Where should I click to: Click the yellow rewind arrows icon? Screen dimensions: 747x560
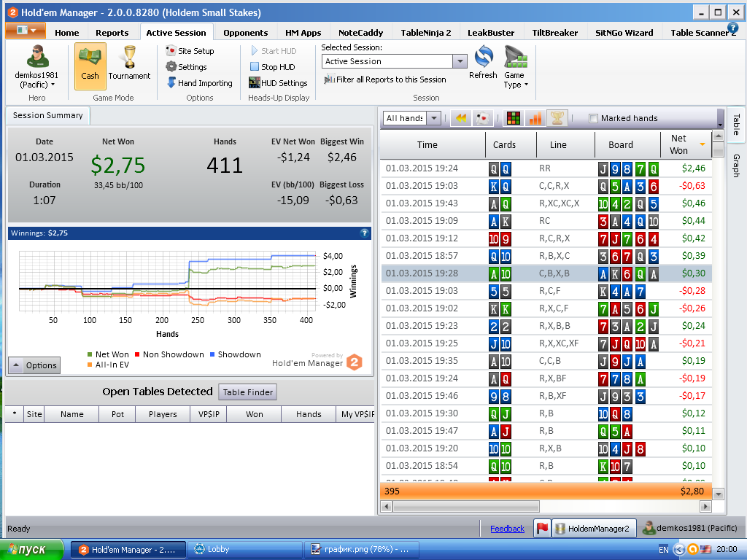(x=461, y=118)
